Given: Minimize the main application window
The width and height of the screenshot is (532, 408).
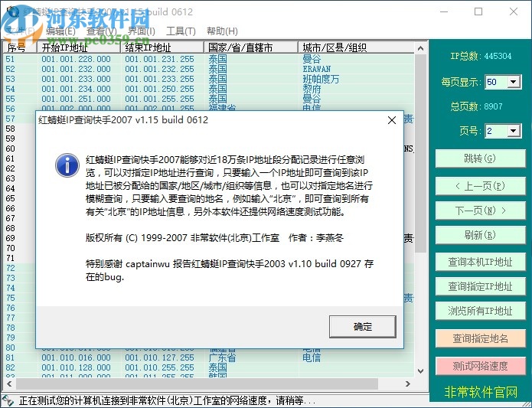Looking at the screenshot, I should 444,11.
